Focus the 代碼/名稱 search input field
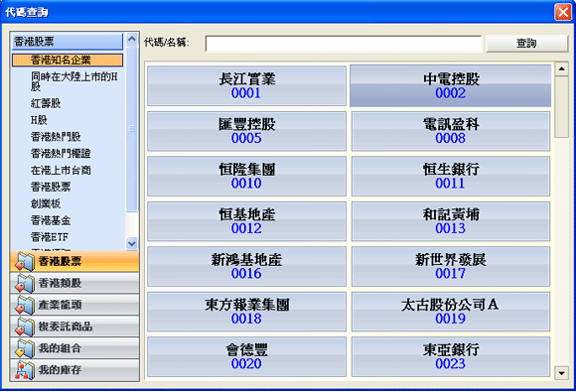The width and height of the screenshot is (576, 392). click(344, 44)
